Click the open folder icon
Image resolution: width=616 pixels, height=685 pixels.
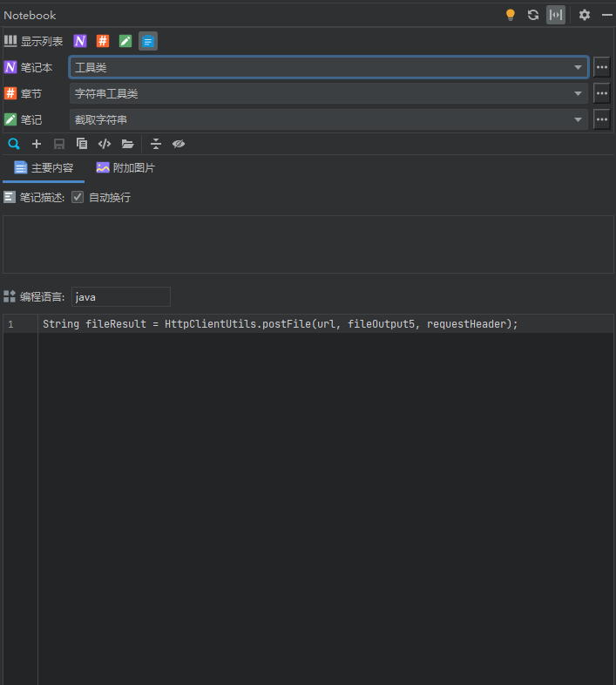(127, 144)
